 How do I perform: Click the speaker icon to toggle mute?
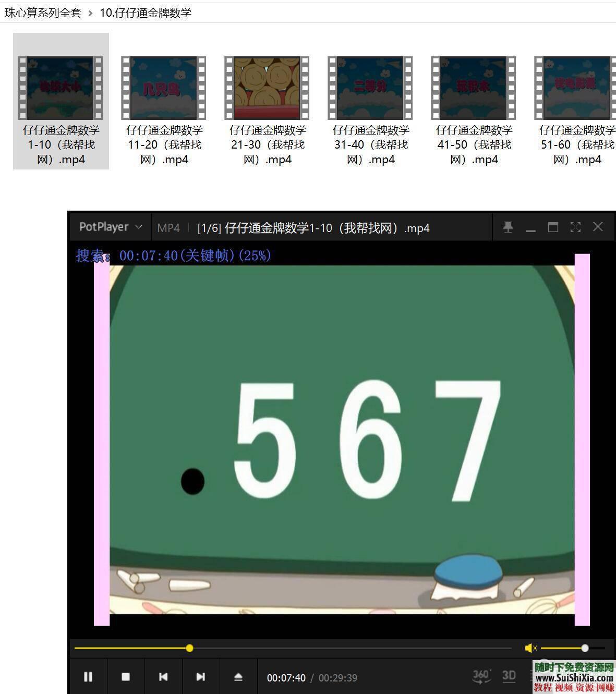530,648
